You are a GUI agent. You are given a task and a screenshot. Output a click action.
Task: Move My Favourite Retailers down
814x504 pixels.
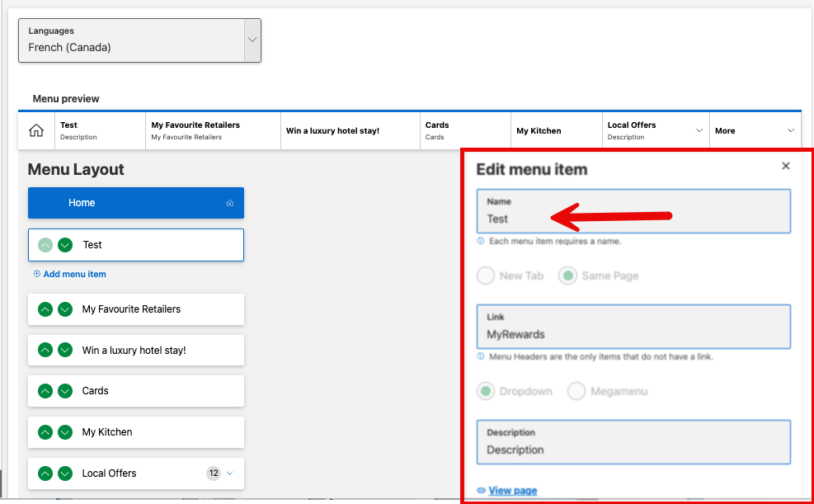tap(65, 309)
